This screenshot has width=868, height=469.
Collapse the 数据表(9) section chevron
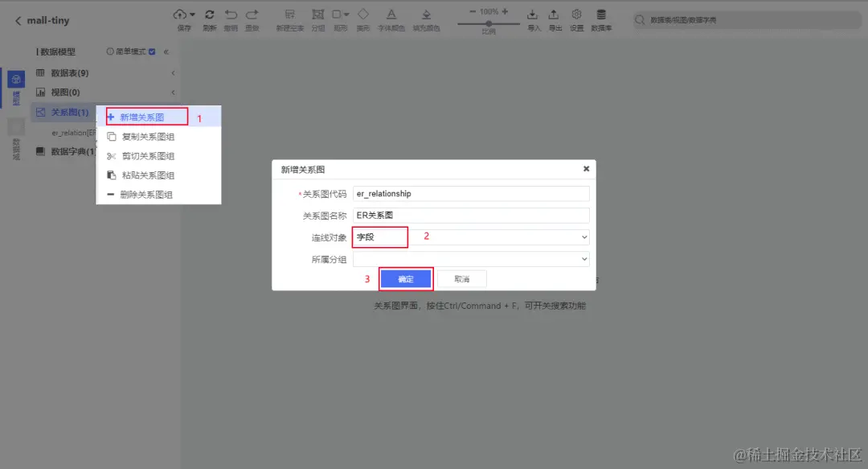point(173,72)
